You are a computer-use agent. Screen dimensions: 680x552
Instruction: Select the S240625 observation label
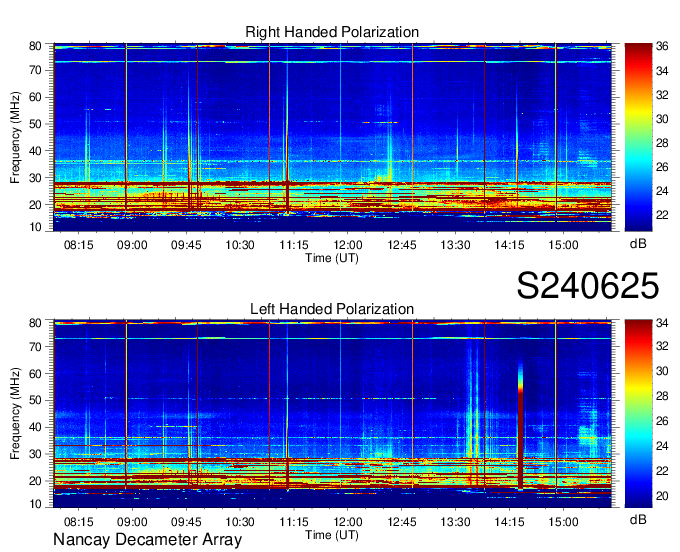[x=588, y=286]
